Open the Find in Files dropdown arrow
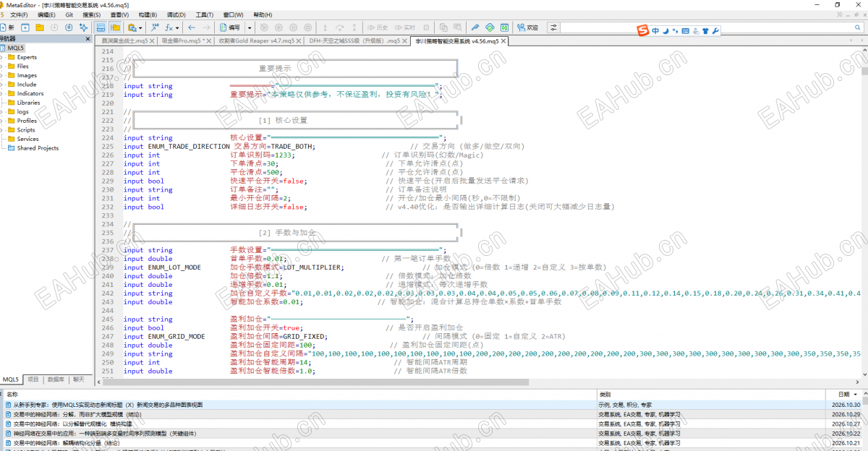 [x=140, y=27]
